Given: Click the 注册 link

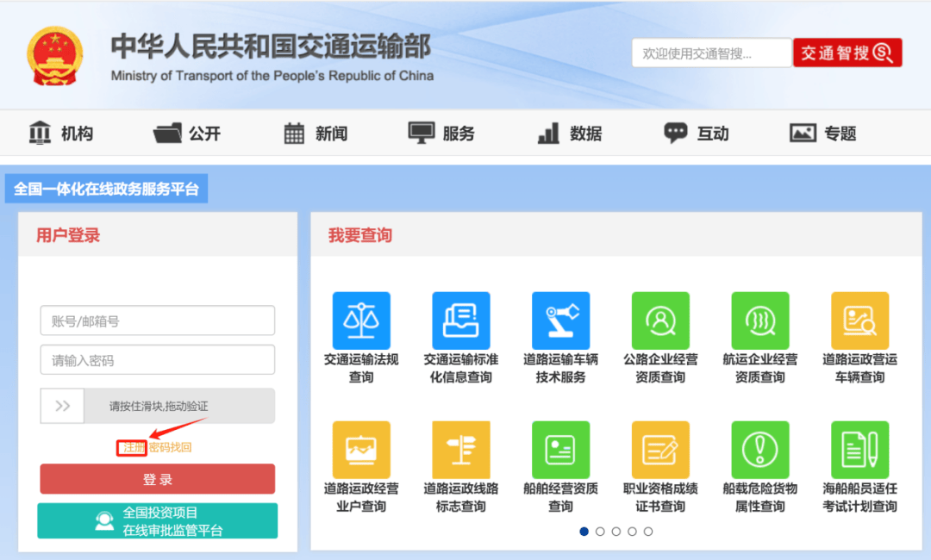Looking at the screenshot, I should (132, 447).
